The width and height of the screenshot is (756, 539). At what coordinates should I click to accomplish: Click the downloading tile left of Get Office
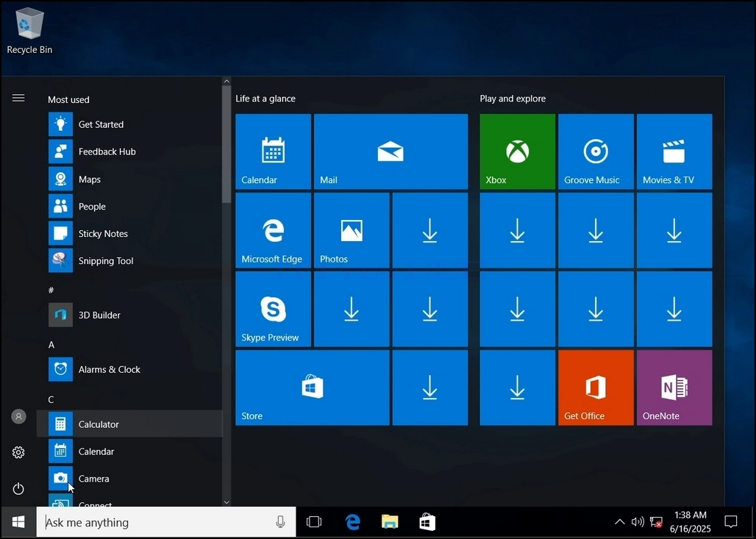point(517,388)
